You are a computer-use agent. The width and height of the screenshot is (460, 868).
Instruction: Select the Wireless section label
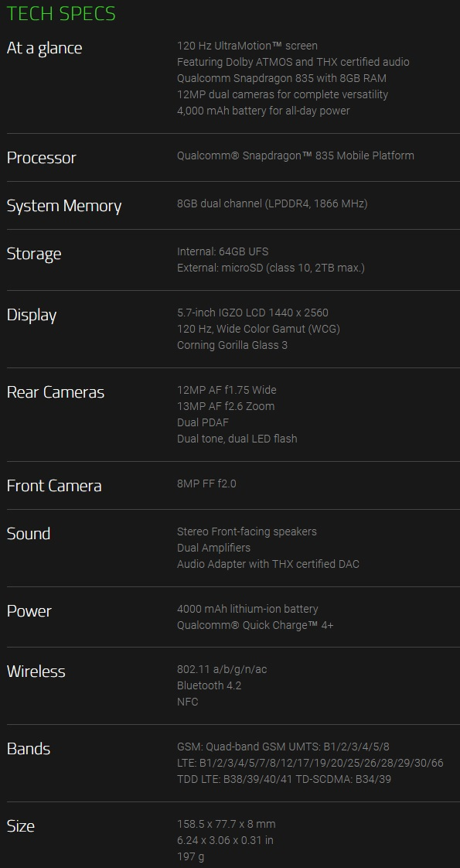[x=36, y=672]
